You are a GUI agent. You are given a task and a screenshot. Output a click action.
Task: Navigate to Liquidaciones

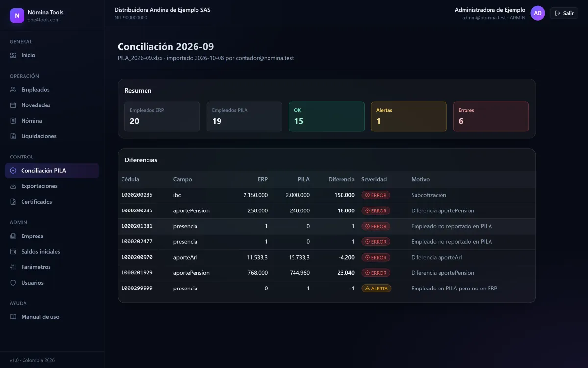[x=52, y=136]
